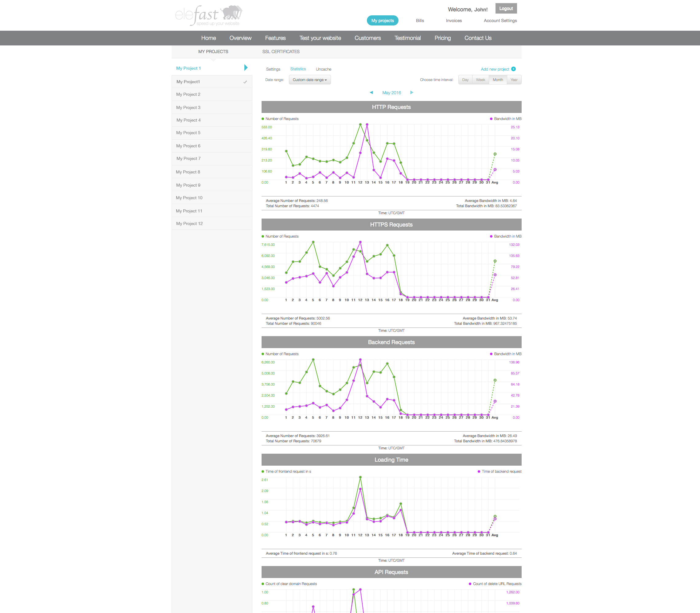The image size is (700, 613).
Task: Open the Account Settings link
Action: tap(500, 21)
